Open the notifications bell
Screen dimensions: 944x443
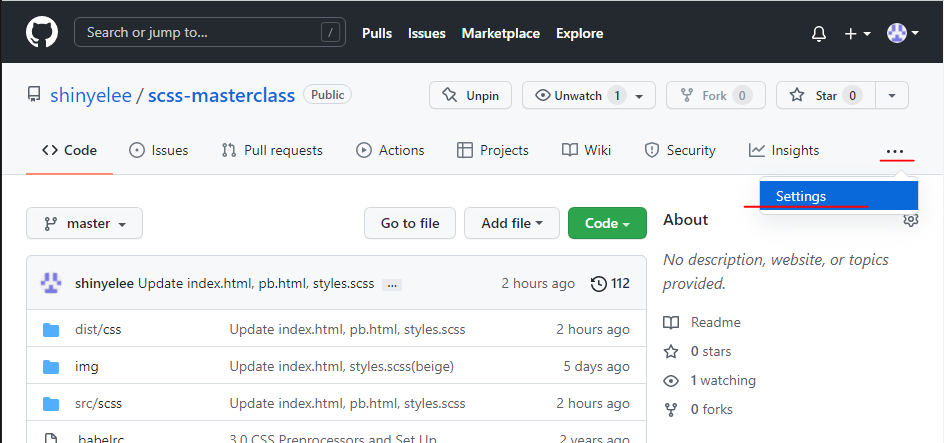click(819, 34)
